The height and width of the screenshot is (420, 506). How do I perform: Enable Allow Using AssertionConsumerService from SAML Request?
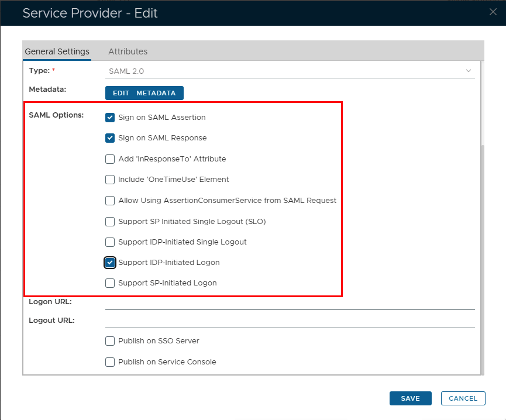point(110,201)
